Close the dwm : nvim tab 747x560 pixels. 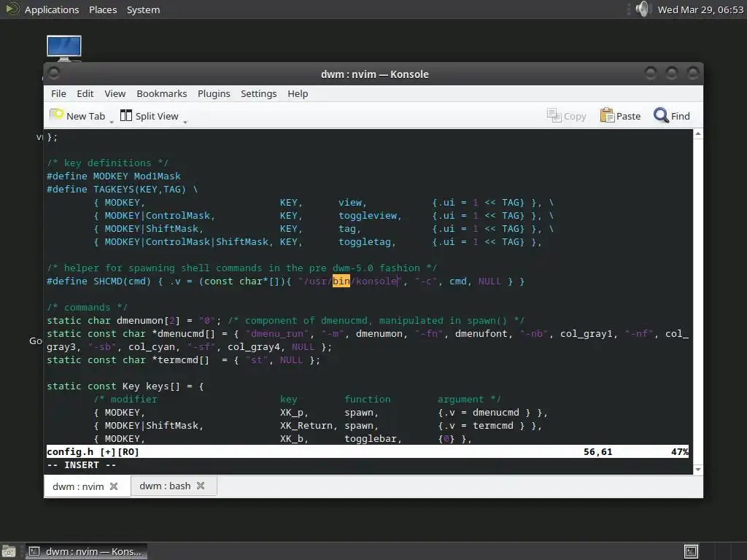pyautogui.click(x=114, y=486)
